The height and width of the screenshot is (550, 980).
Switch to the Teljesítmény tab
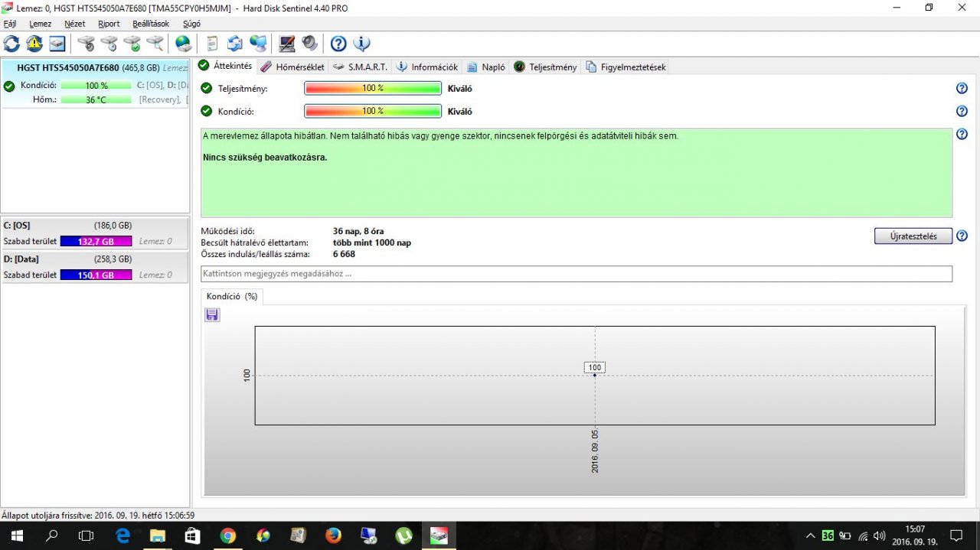coord(545,67)
